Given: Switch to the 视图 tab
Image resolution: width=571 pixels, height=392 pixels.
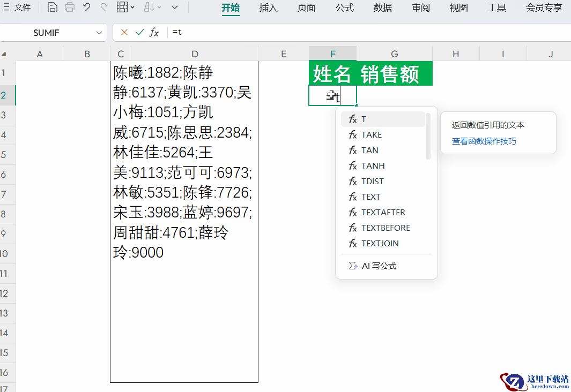Looking at the screenshot, I should point(459,7).
